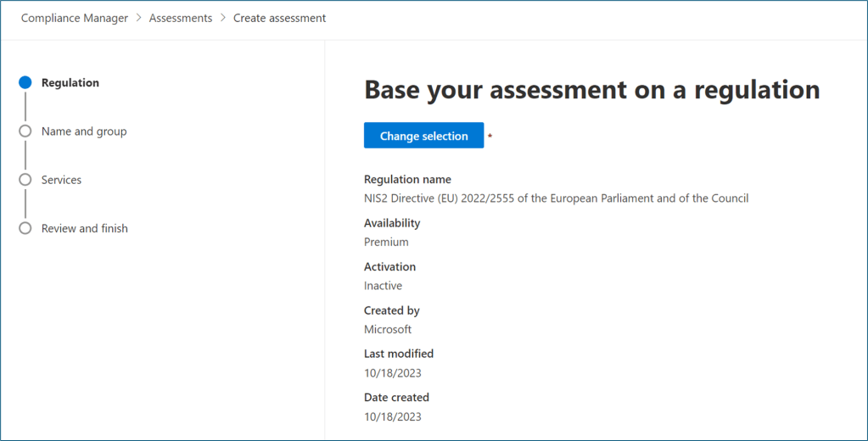Go to Review and finish step label

click(x=85, y=228)
